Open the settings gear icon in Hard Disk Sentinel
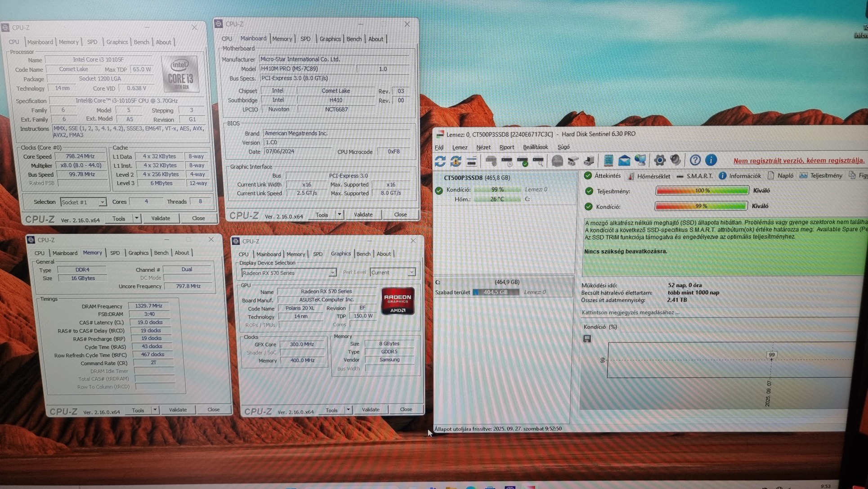The height and width of the screenshot is (489, 868). coord(659,161)
